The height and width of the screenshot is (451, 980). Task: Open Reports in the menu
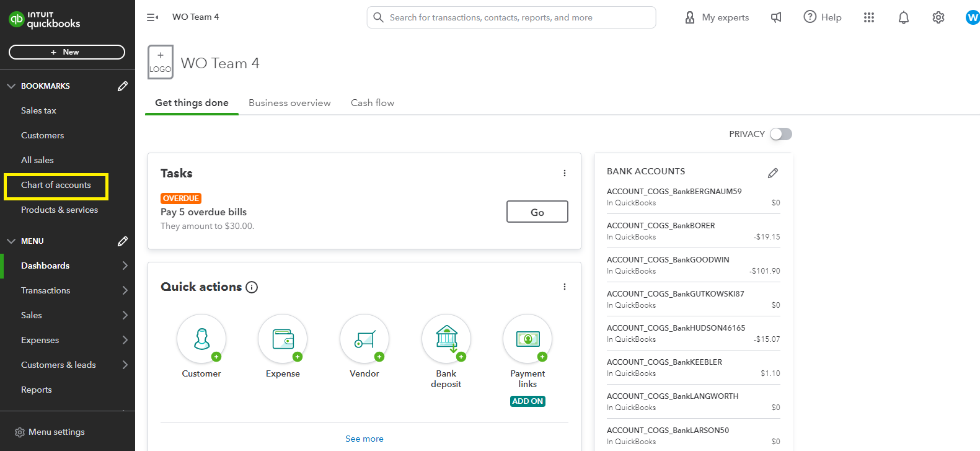(37, 390)
